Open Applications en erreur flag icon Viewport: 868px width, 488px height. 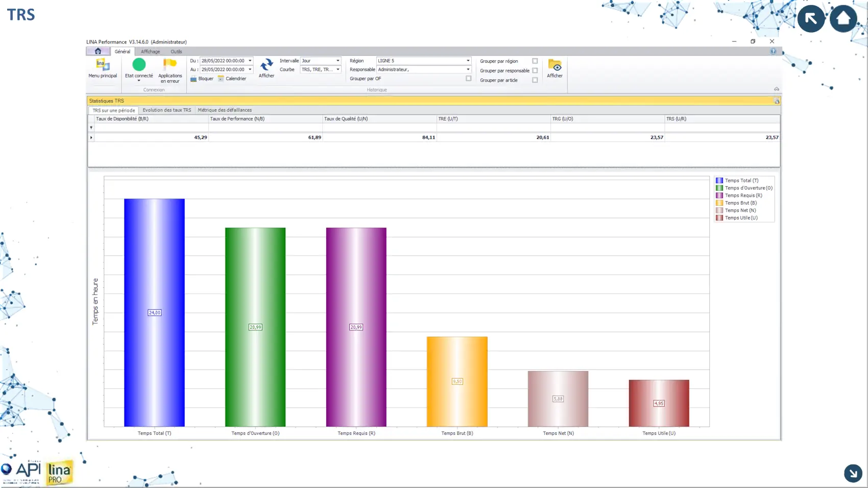point(170,65)
